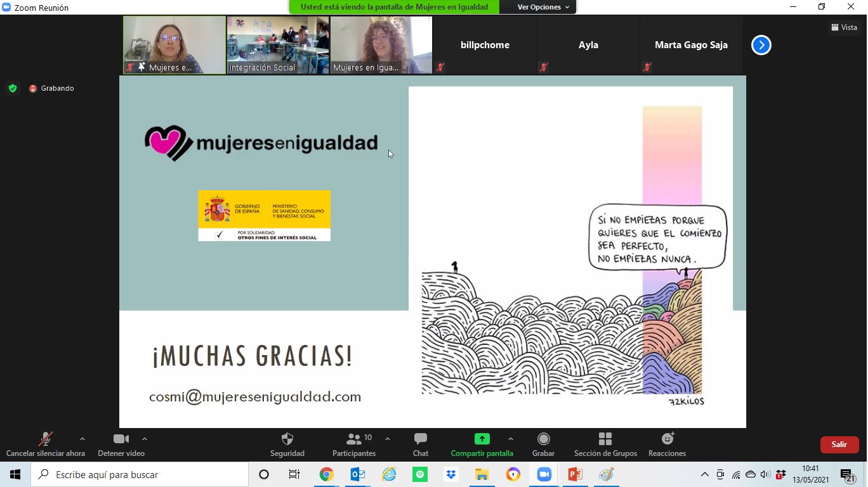Open the Chat panel
868x487 pixels.
[421, 445]
